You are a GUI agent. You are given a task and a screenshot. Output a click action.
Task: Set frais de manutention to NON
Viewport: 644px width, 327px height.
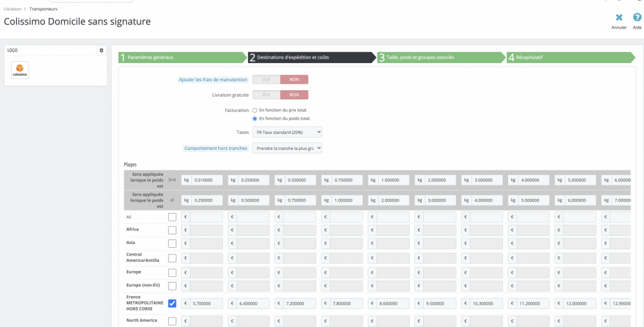pos(294,80)
